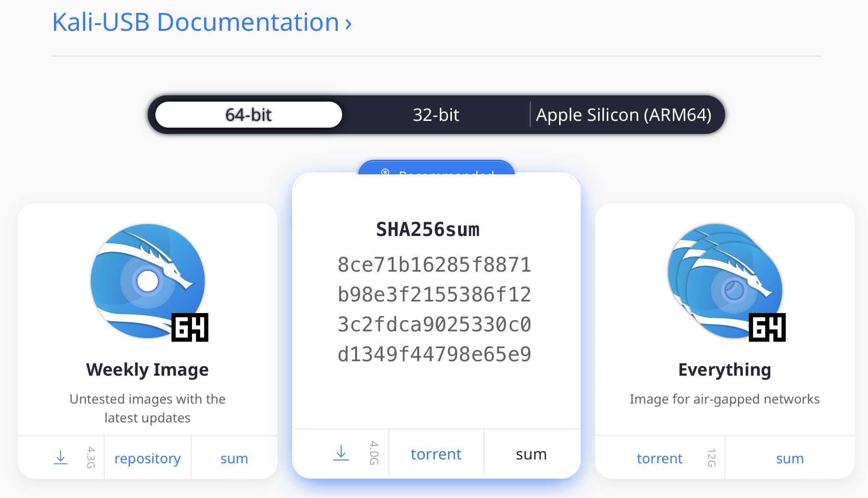
Task: Show the Everything image sum
Action: tap(790, 459)
